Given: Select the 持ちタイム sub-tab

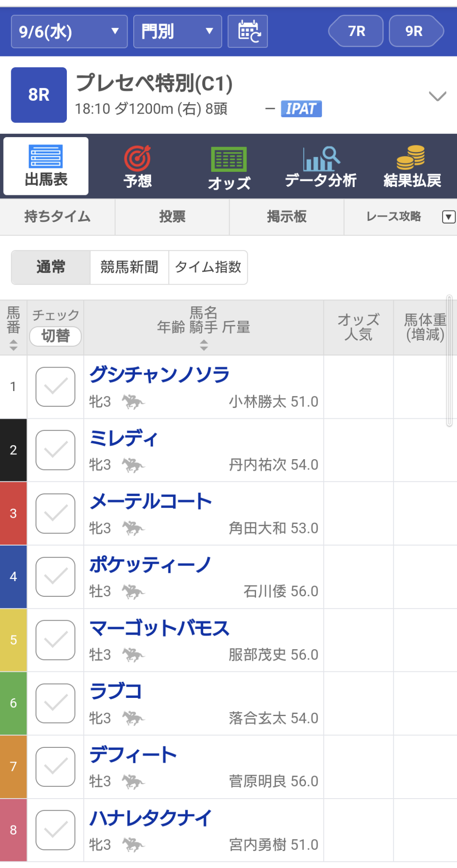Looking at the screenshot, I should (x=57, y=217).
